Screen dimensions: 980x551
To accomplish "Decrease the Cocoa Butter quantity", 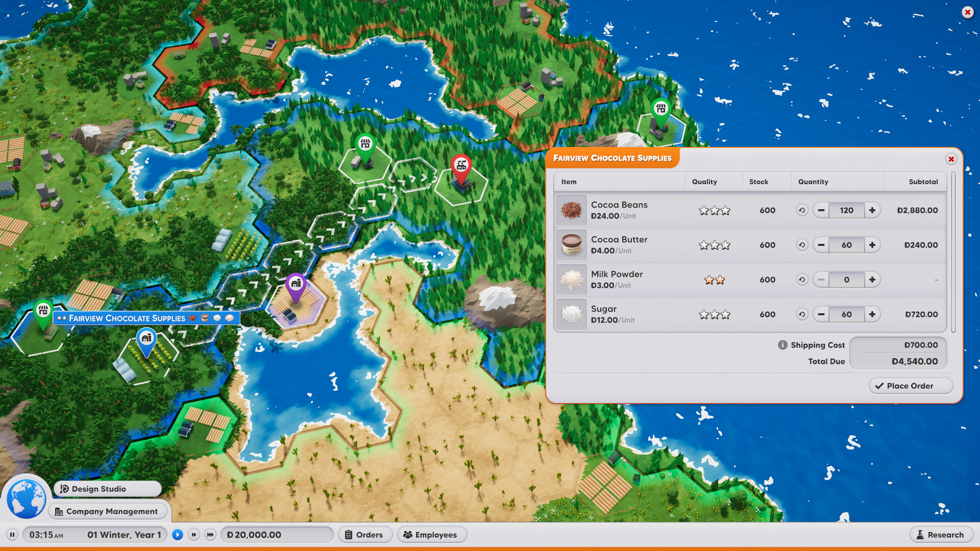I will tap(821, 245).
